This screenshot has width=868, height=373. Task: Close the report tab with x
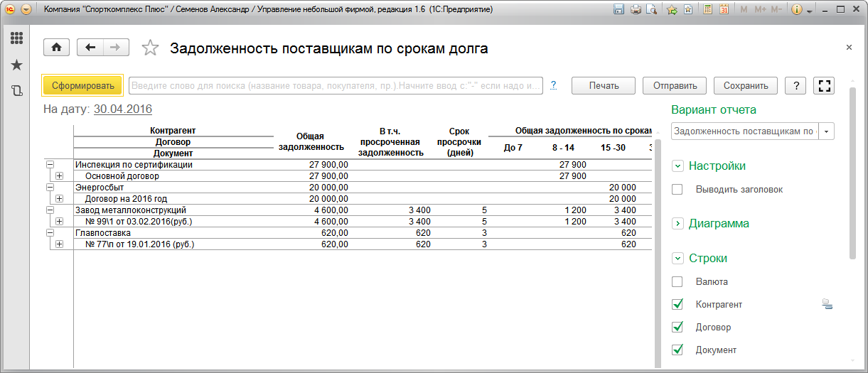click(x=849, y=48)
